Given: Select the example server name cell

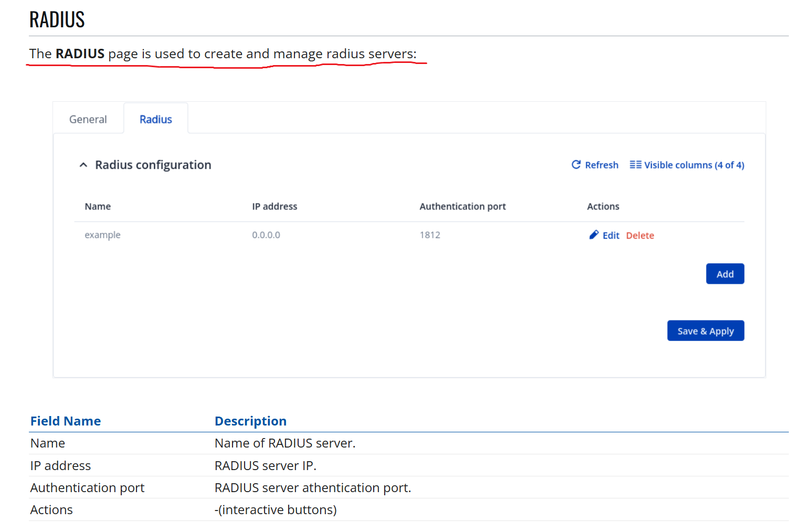Looking at the screenshot, I should coord(103,235).
